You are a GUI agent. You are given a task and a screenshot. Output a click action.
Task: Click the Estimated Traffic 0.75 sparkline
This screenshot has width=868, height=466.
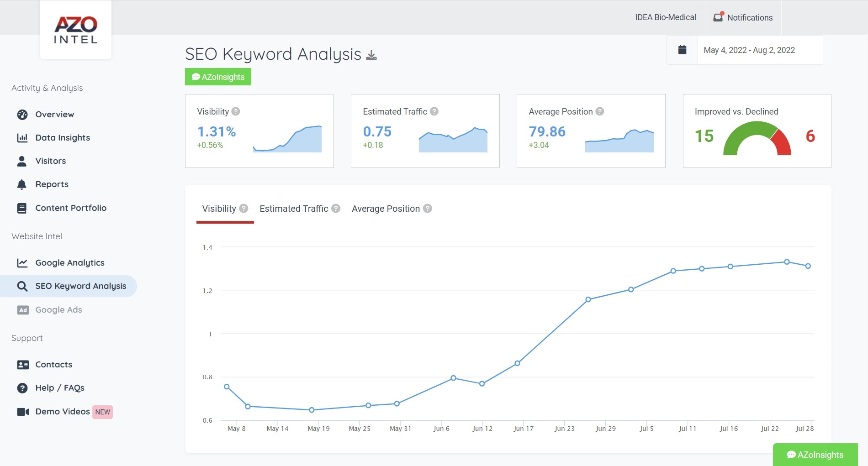[453, 140]
